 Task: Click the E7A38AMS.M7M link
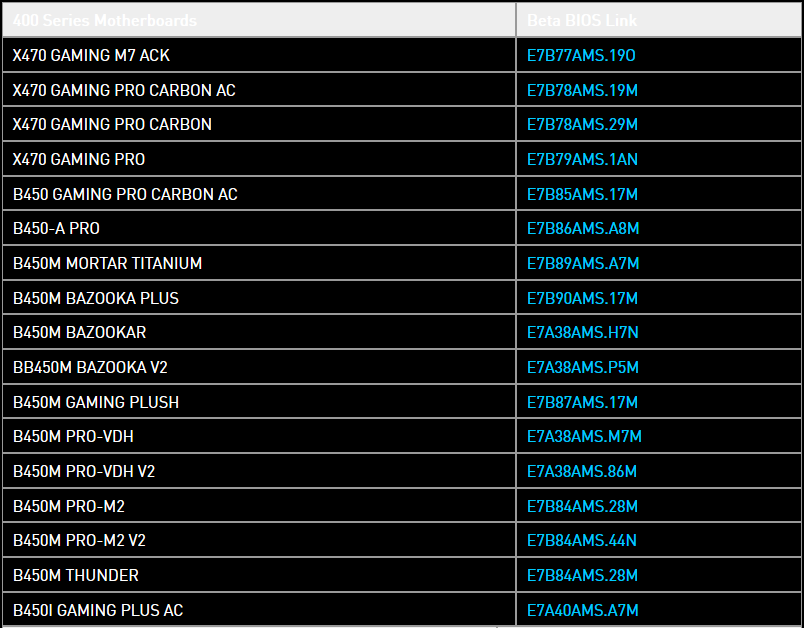584,437
